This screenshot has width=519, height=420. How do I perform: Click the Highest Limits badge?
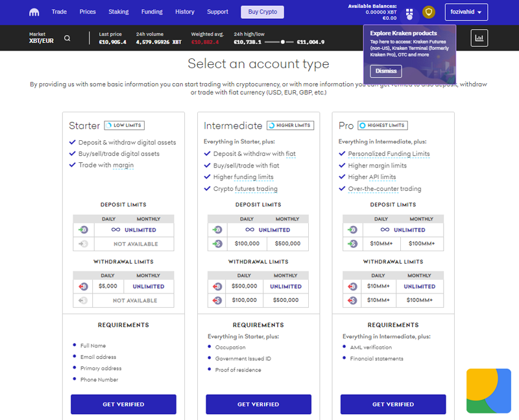[383, 125]
